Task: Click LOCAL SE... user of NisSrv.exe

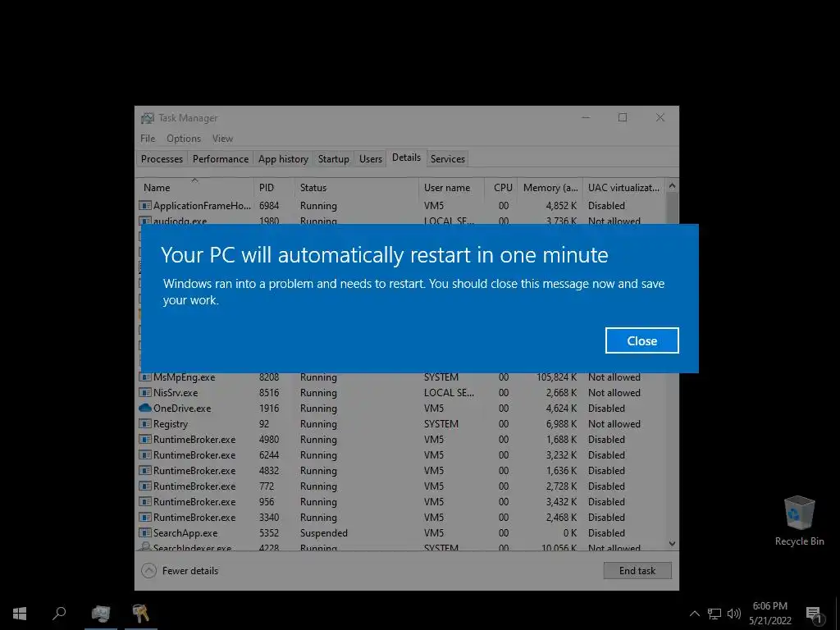Action: 449,393
